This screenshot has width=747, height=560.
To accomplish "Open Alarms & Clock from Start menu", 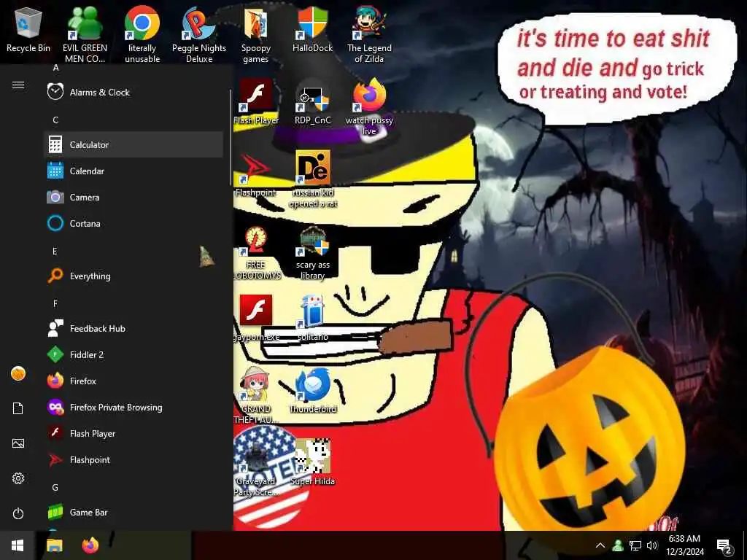I will [x=133, y=92].
